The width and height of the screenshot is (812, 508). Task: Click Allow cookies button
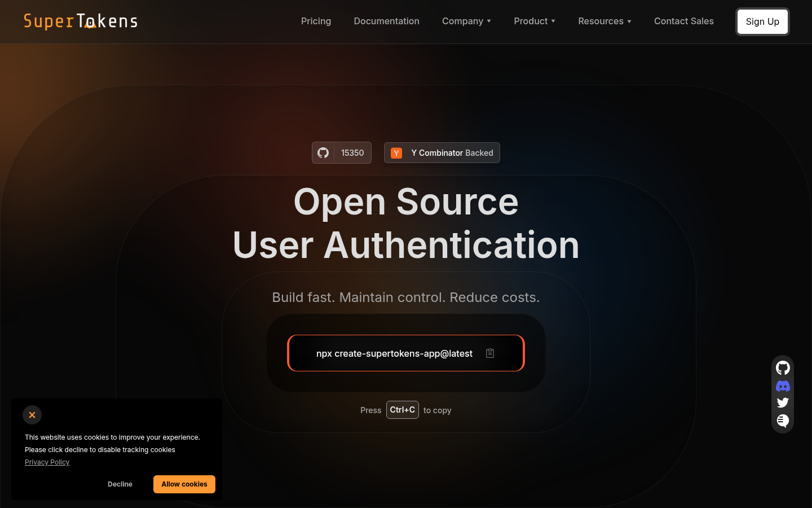point(184,484)
